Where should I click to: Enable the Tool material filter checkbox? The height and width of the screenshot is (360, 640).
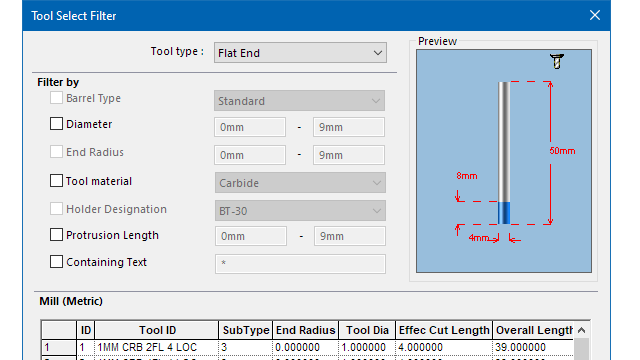click(56, 181)
